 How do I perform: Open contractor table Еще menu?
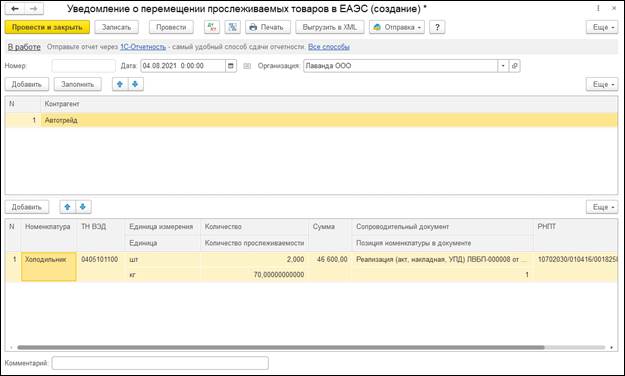602,84
